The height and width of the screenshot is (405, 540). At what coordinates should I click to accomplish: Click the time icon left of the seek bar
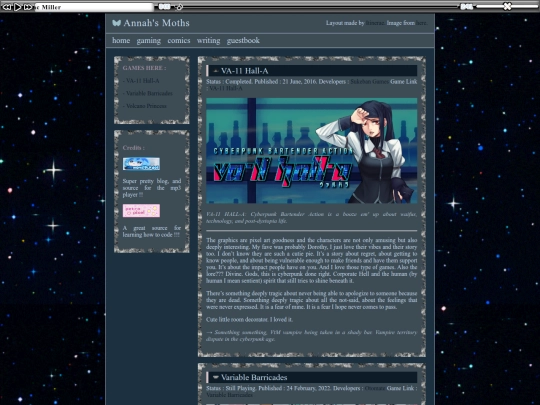pyautogui.click(x=164, y=7)
